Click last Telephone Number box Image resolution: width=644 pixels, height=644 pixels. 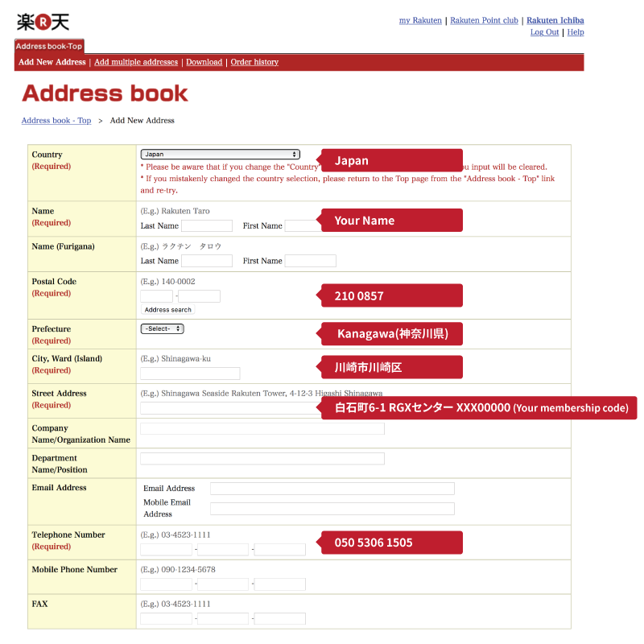(279, 550)
